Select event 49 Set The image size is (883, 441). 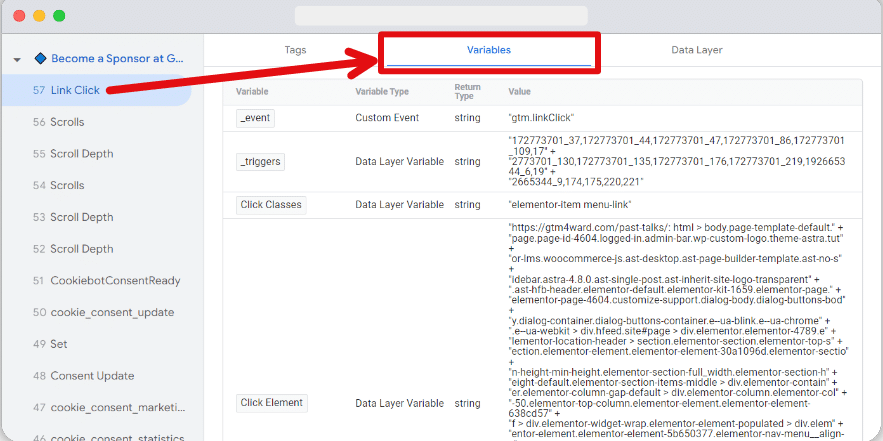point(49,344)
